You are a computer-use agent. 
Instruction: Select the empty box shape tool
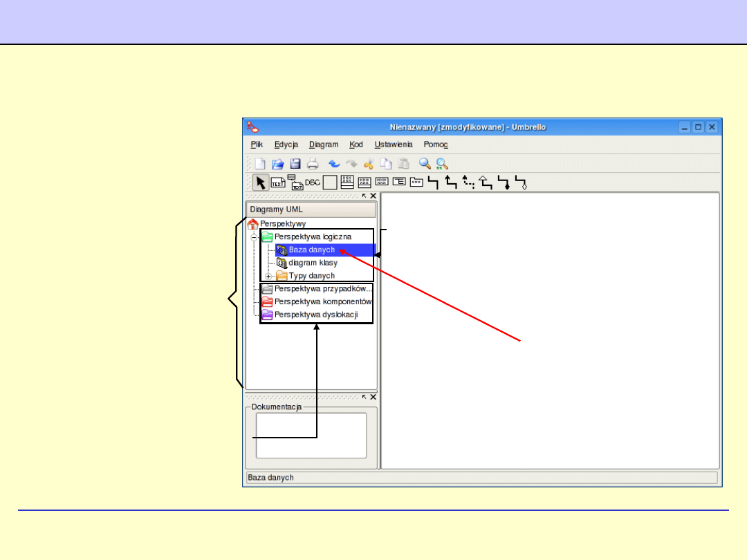point(330,183)
